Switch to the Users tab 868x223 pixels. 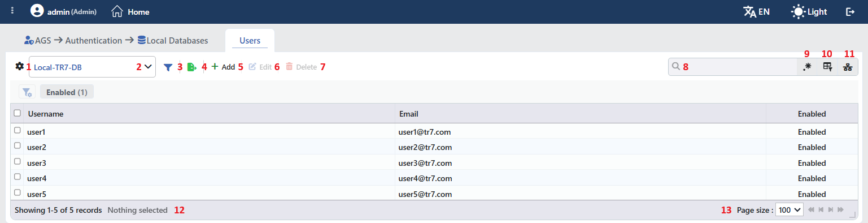click(x=250, y=41)
